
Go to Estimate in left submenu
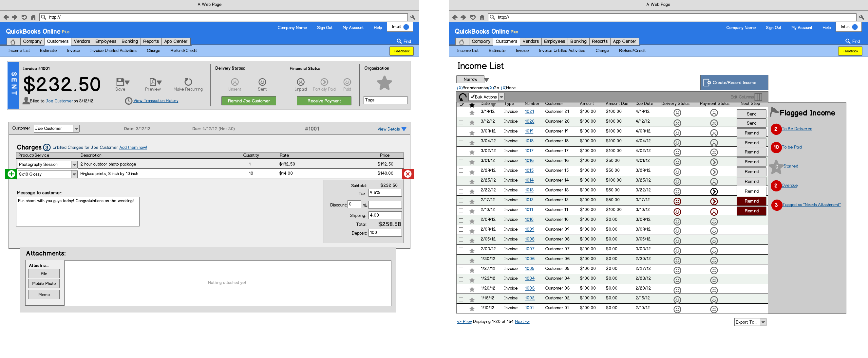pos(48,50)
